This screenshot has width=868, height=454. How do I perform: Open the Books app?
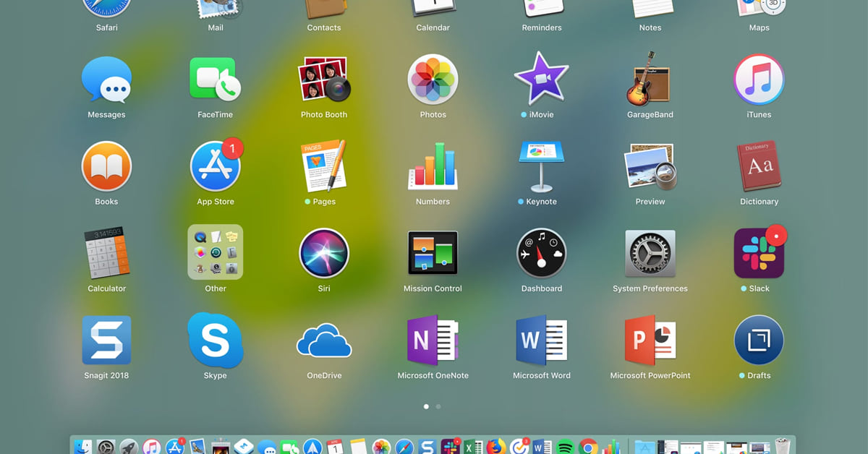[106, 166]
